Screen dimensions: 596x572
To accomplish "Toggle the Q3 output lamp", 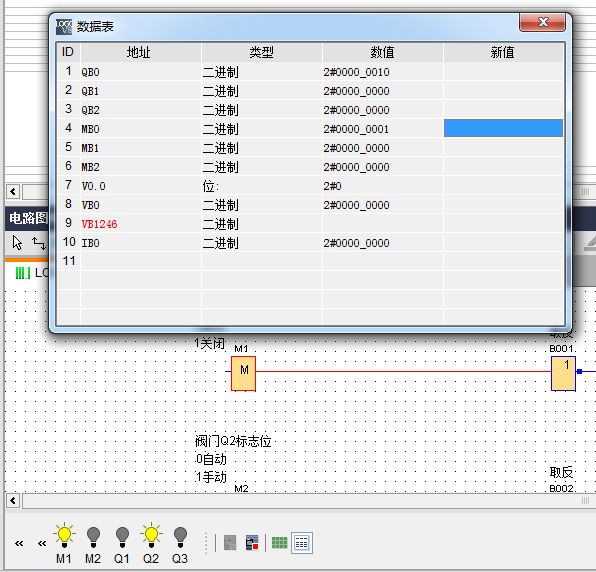I will tap(180, 537).
